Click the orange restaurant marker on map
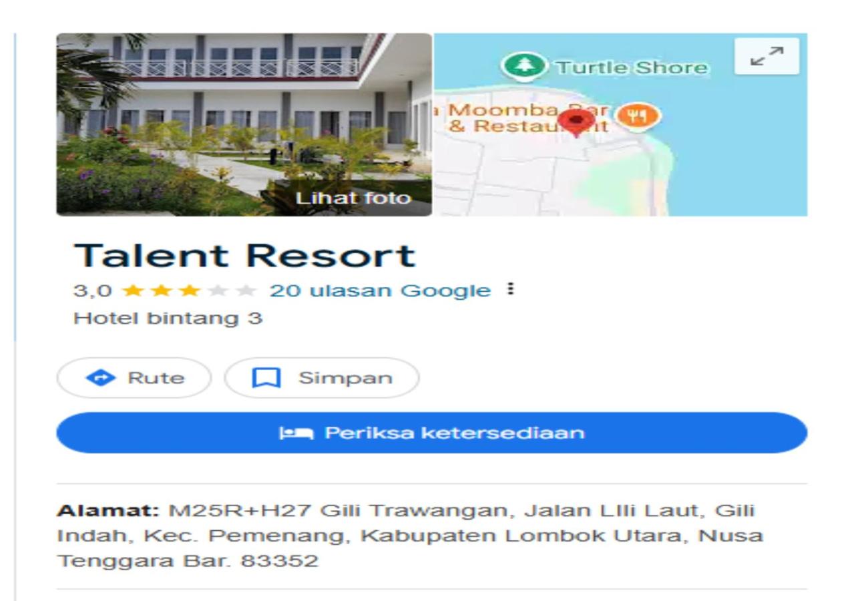This screenshot has width=868, height=601. (638, 117)
